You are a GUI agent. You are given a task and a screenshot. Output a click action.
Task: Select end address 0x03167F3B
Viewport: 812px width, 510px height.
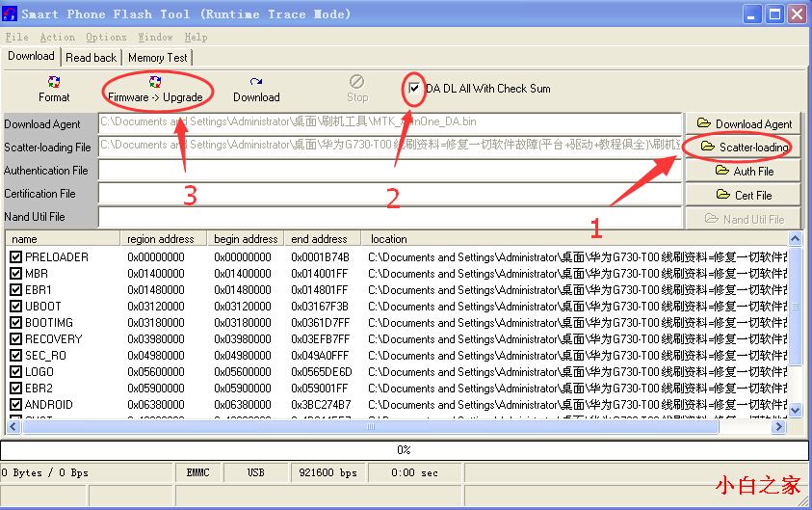(x=320, y=307)
